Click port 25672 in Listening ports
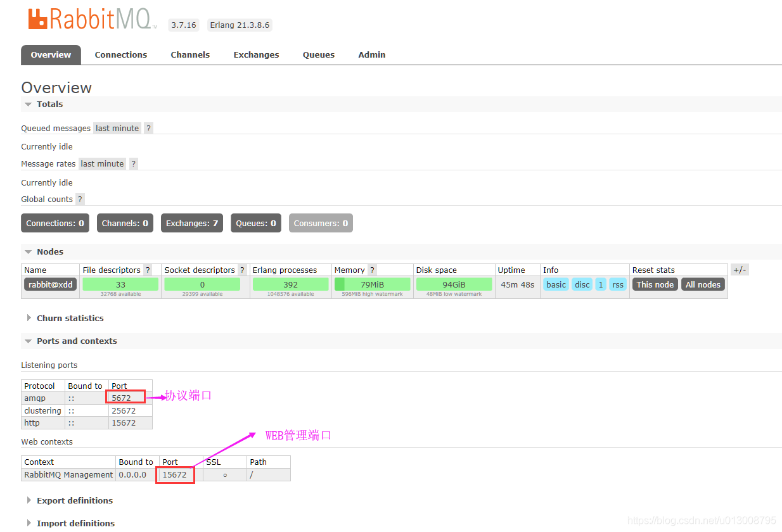782x532 pixels. coord(131,410)
